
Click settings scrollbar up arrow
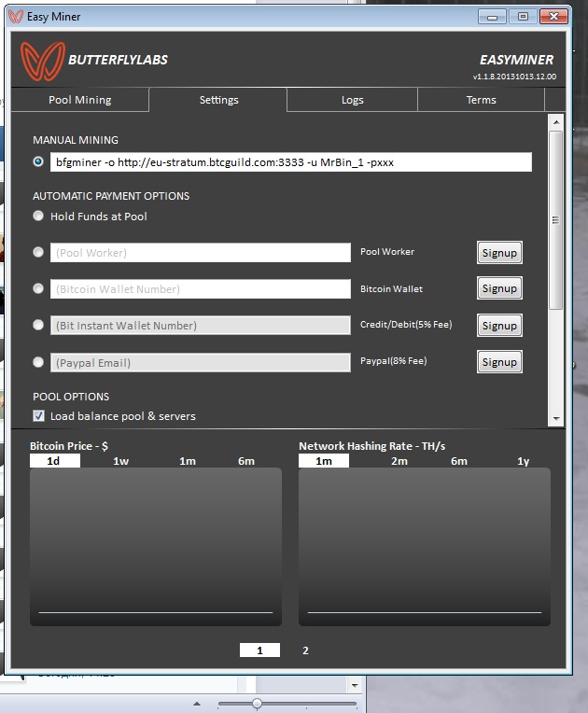pos(556,122)
